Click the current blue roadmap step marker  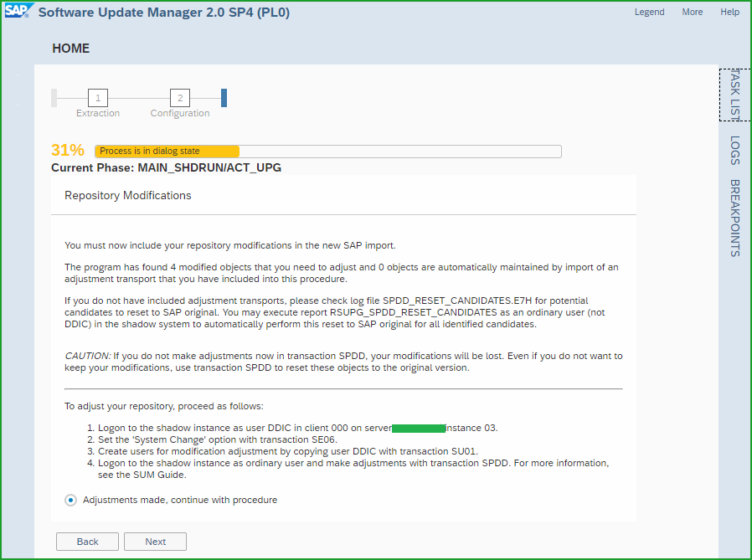[x=224, y=98]
